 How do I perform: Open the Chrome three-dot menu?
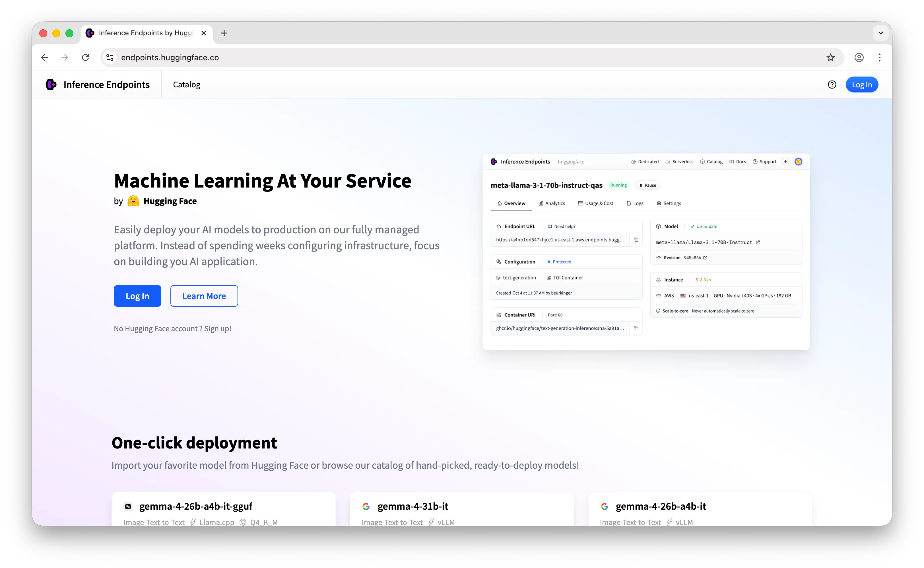click(x=879, y=57)
